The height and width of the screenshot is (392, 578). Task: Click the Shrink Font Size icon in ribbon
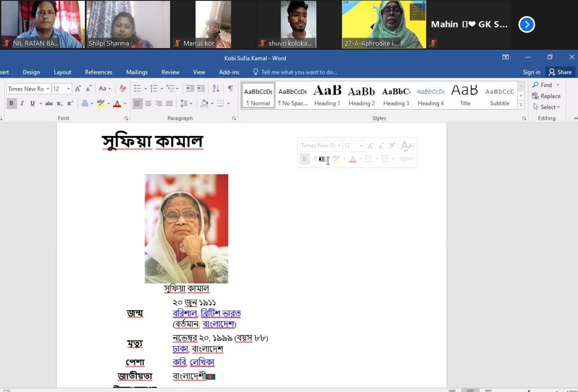click(88, 89)
